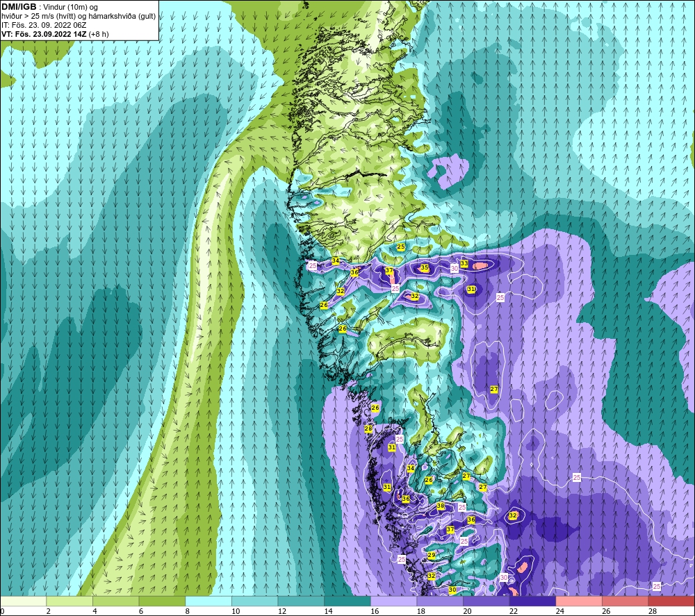
Task: Pick the red legend segment above 28 m/s
Action: click(671, 601)
